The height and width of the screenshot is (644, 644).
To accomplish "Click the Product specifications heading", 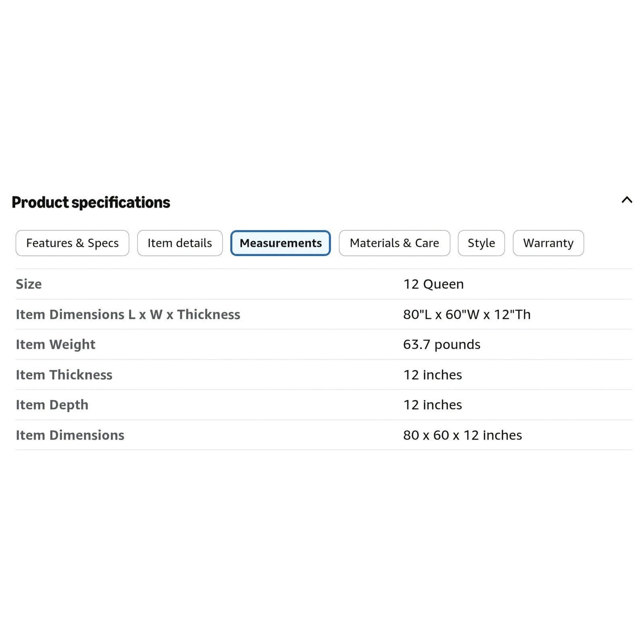I will 91,202.
